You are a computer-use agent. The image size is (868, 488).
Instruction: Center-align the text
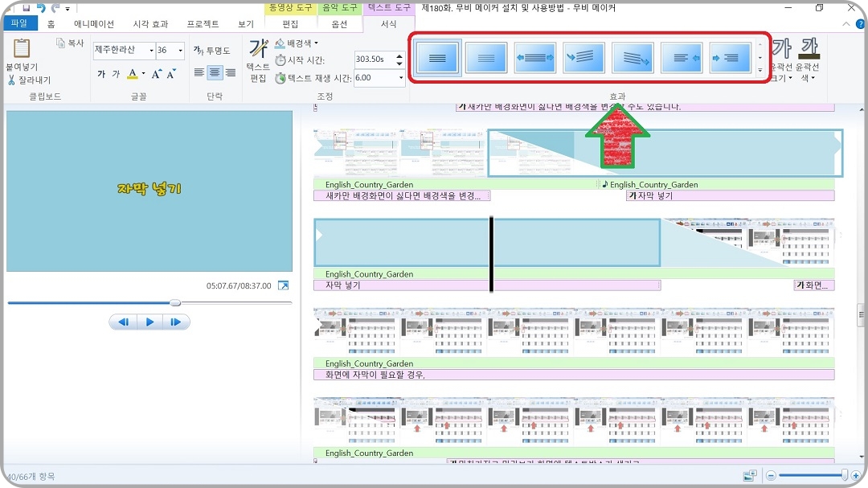pyautogui.click(x=215, y=72)
